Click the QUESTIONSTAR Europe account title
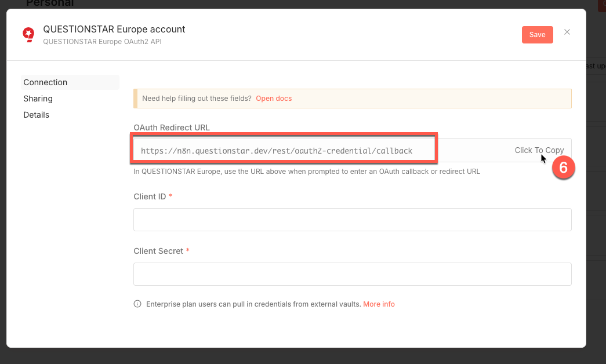The image size is (606, 364). click(114, 30)
